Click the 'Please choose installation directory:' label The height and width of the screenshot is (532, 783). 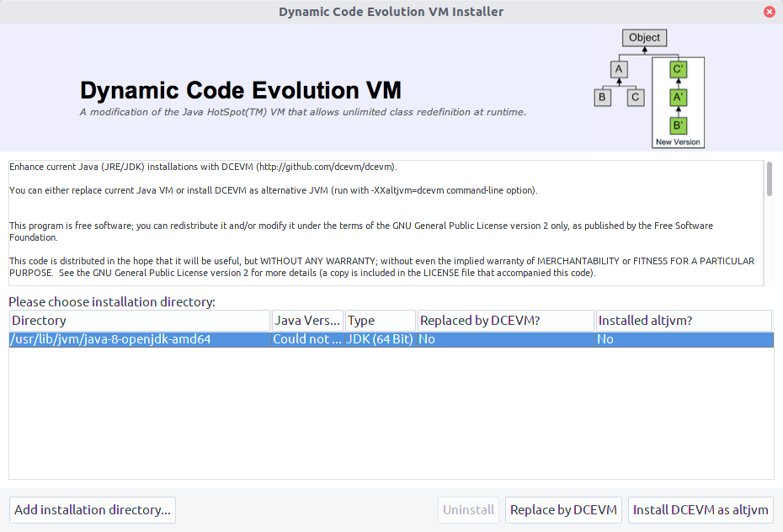coord(112,302)
